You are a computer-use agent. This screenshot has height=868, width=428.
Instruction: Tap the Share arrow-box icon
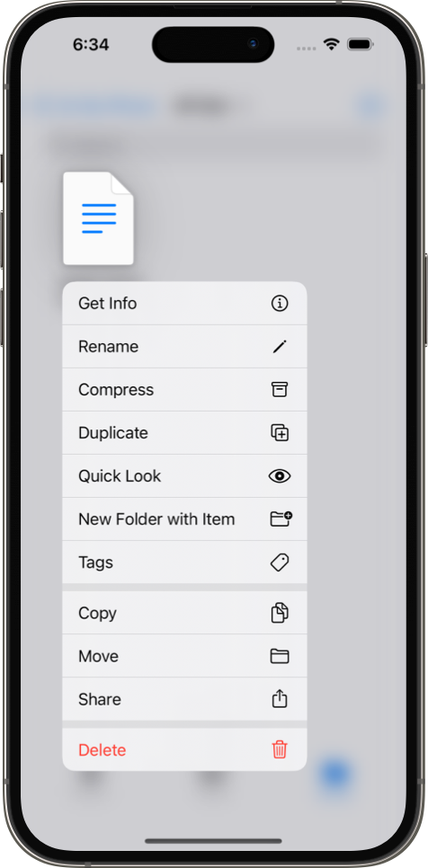pos(280,698)
